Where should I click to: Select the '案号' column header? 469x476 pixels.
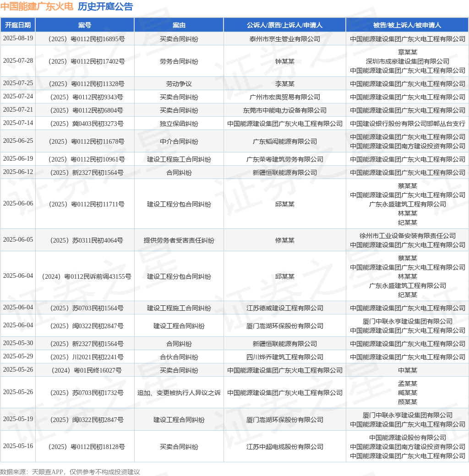click(85, 25)
